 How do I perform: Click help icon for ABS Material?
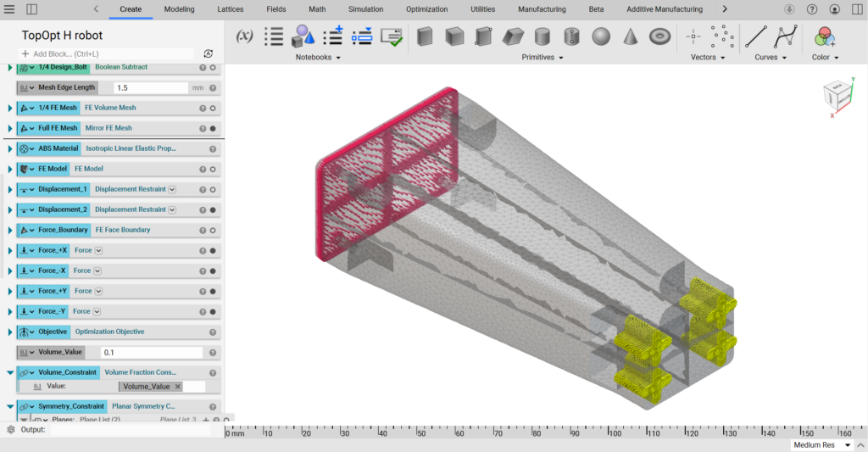203,148
